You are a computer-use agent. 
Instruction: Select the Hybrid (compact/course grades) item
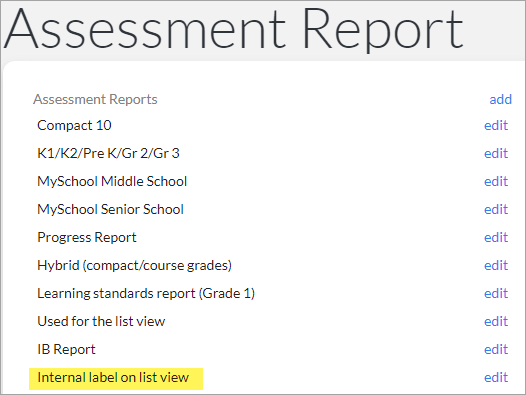click(135, 265)
